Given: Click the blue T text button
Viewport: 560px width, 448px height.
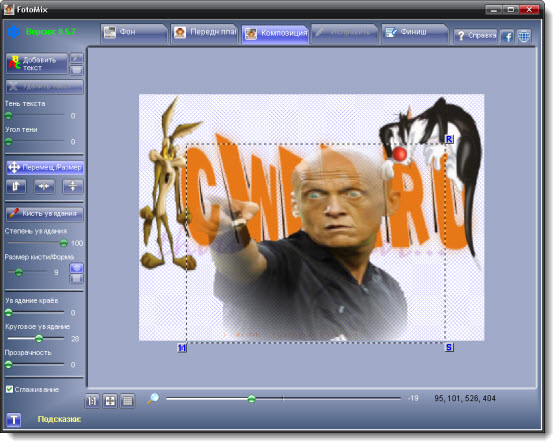Looking at the screenshot, I should point(14,420).
